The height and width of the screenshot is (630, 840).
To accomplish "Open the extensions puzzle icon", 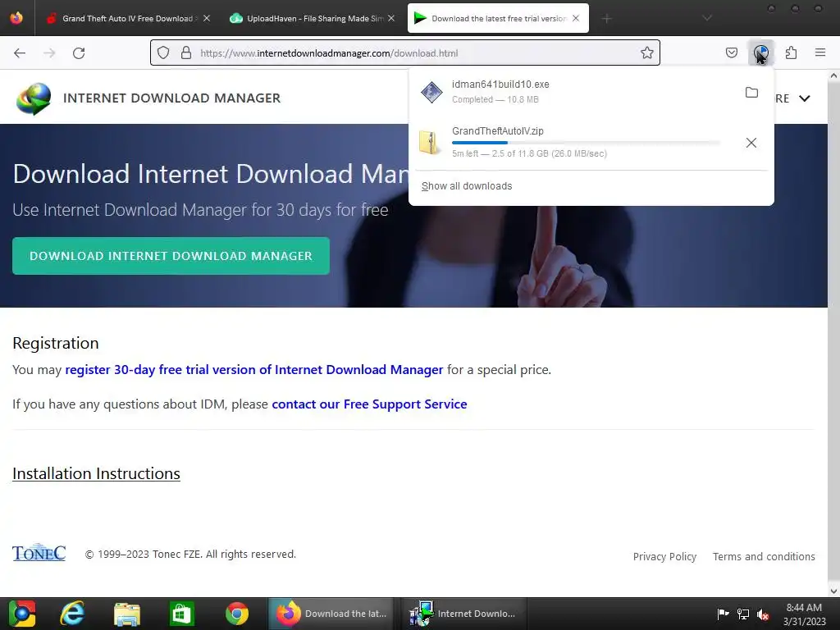I will (792, 52).
